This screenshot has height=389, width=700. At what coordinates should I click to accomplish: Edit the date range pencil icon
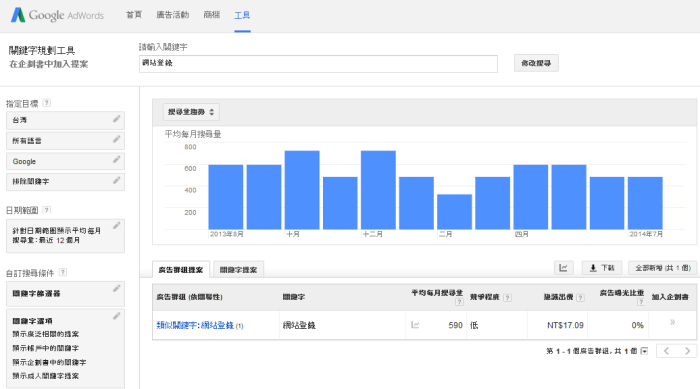[x=117, y=226]
